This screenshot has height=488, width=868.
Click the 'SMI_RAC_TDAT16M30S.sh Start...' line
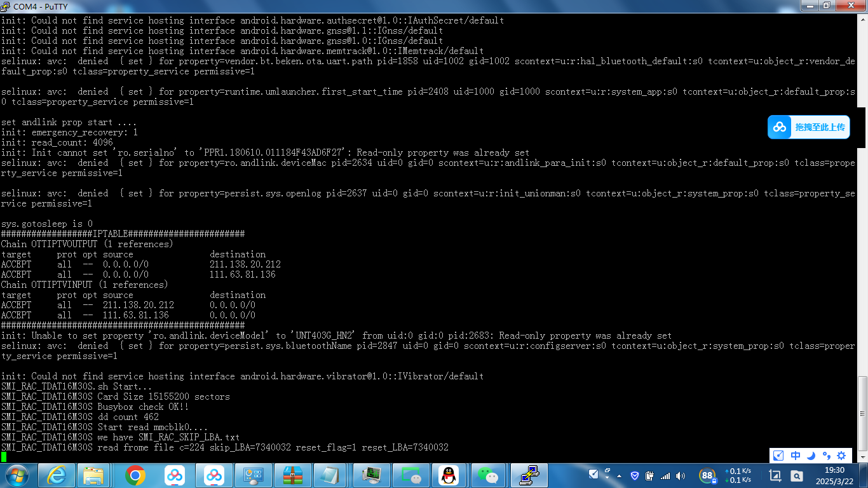(76, 386)
